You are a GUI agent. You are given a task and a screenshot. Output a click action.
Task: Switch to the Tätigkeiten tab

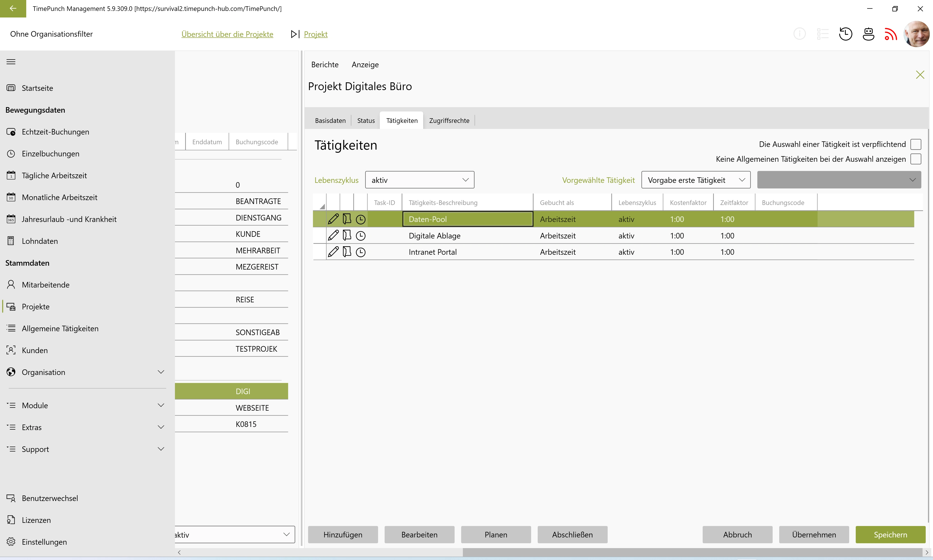[x=402, y=120]
